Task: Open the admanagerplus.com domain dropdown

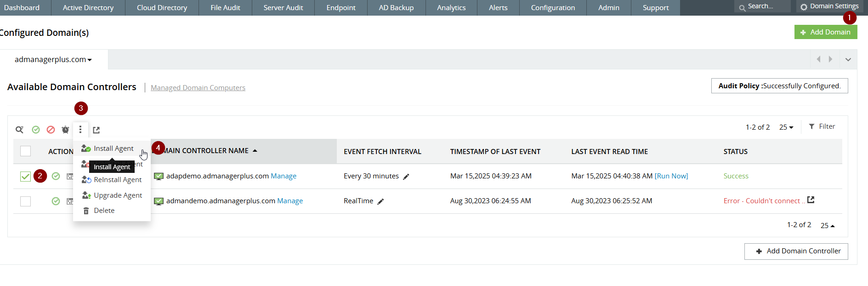Action: (53, 60)
